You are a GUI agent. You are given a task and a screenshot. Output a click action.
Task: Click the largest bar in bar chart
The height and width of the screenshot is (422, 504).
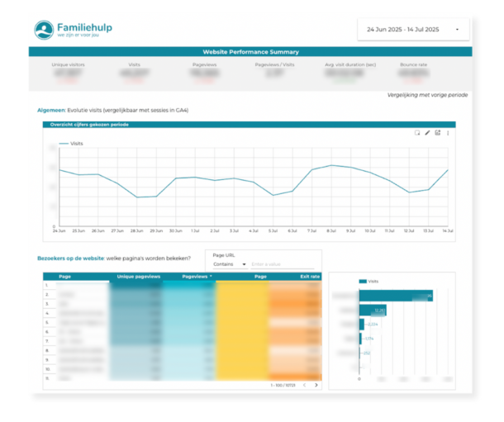396,296
